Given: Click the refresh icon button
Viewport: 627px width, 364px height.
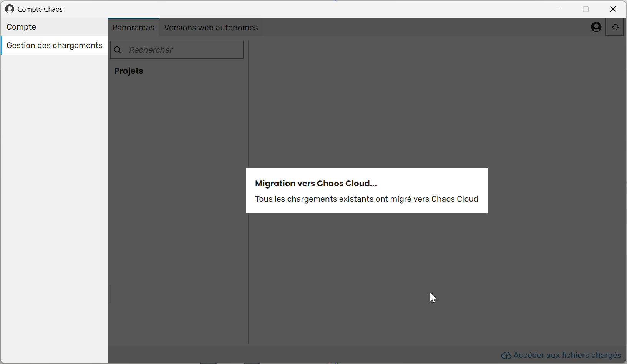Looking at the screenshot, I should click(x=615, y=27).
